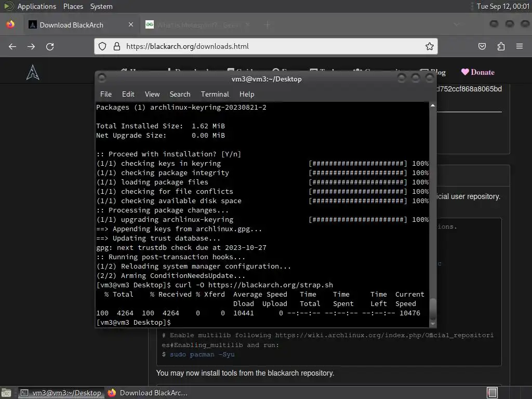Click the terminal prompt line at the bottom
Viewport: 532px width, 399px height.
[134, 322]
